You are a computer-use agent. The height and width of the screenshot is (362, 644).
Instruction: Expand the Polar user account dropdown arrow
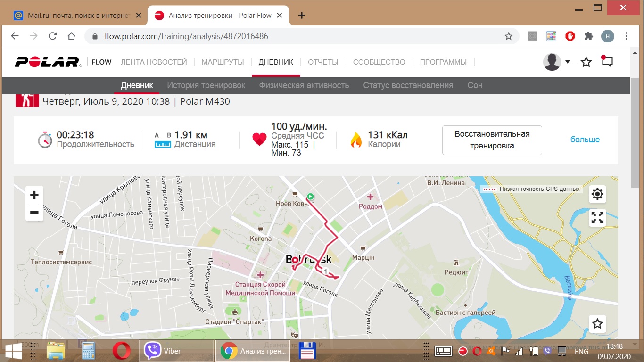(568, 62)
